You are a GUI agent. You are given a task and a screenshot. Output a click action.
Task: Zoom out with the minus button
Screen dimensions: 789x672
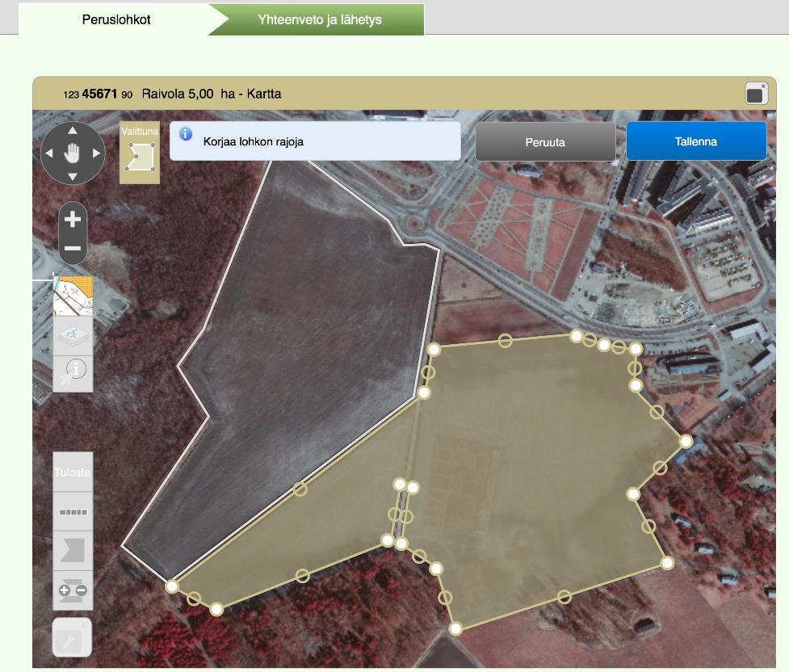(x=73, y=248)
